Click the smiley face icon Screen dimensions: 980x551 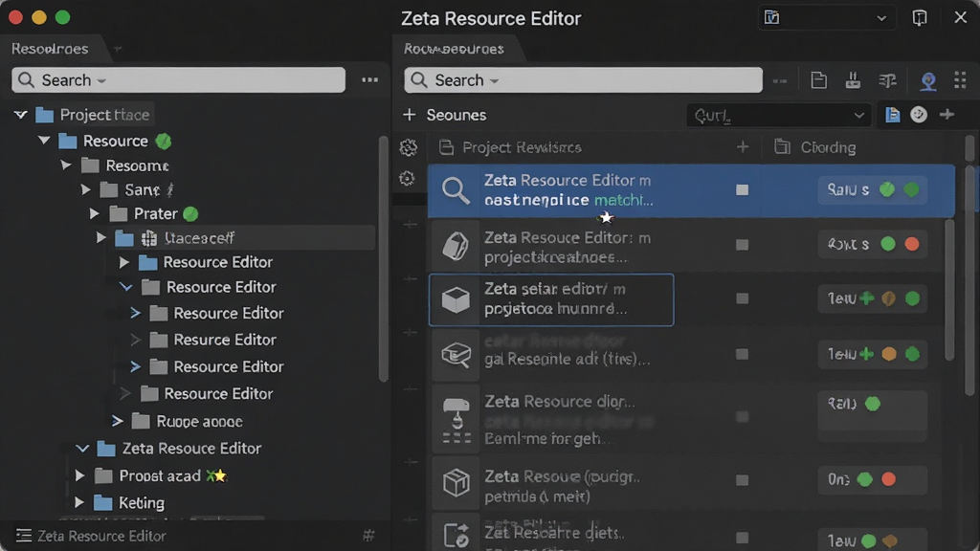tap(919, 115)
